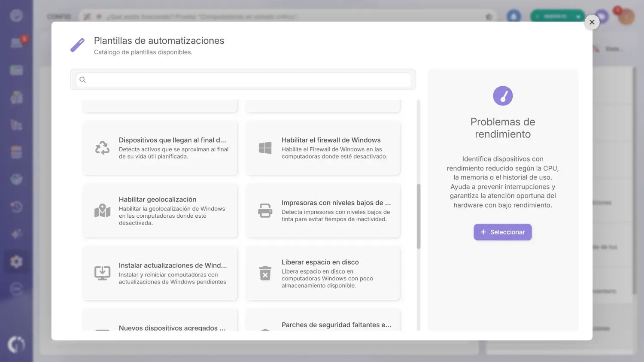Close the Plantillas de automatizaciones dialog

[x=592, y=22]
